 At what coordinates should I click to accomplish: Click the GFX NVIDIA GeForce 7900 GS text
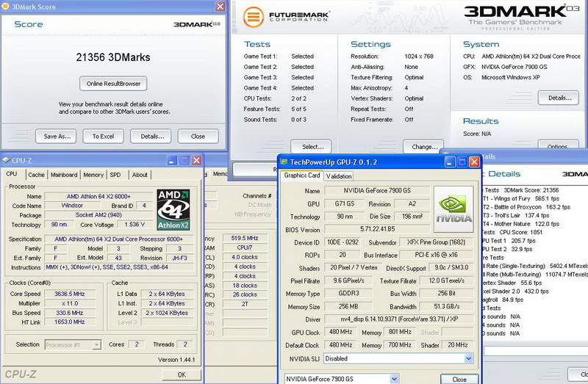(514, 67)
